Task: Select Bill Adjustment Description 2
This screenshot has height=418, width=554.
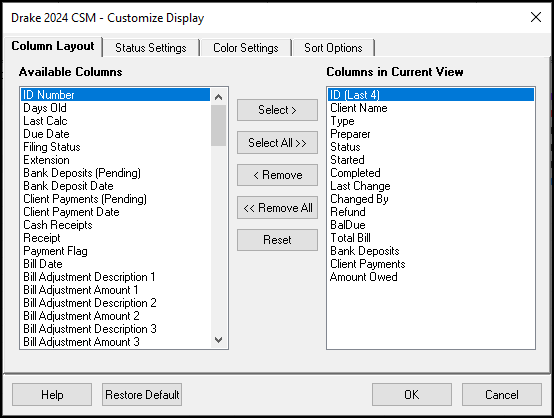Action: tap(115, 303)
